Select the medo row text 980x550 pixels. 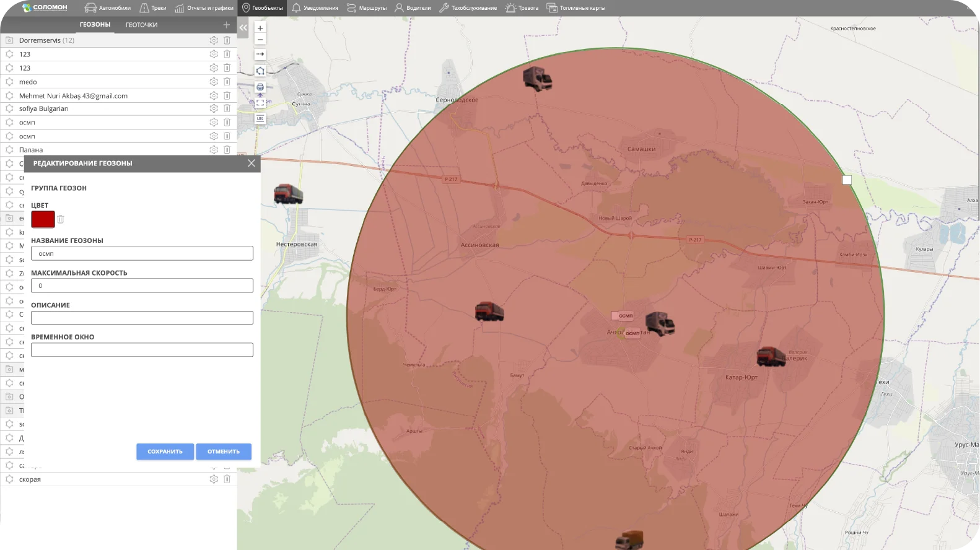28,82
